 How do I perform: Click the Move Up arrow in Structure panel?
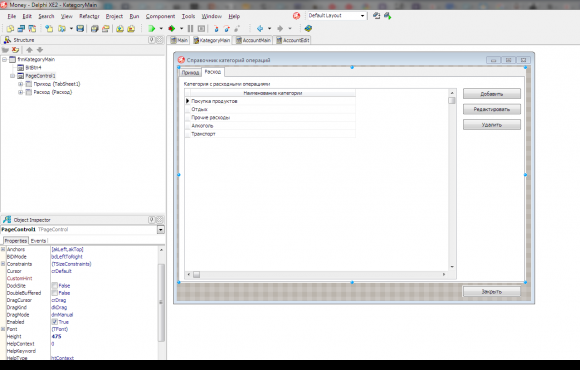pos(30,50)
